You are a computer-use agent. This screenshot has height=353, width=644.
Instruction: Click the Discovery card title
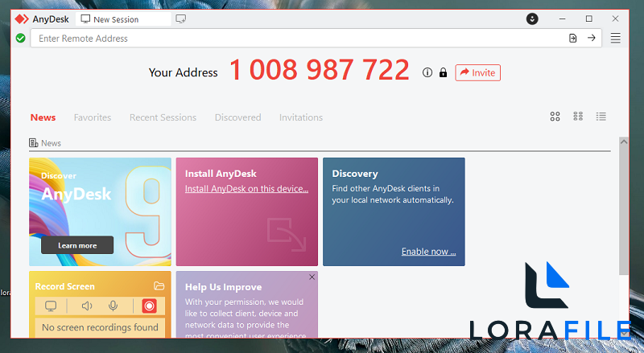click(355, 174)
